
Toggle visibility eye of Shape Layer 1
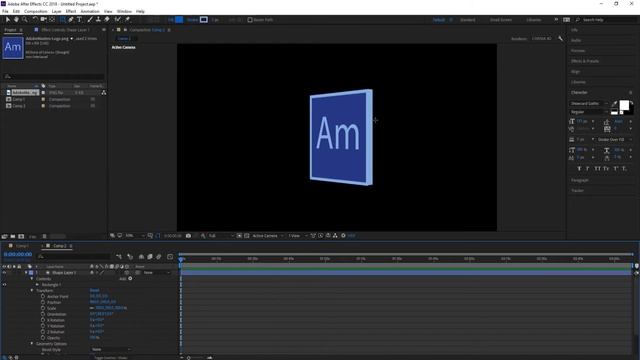pos(4,273)
